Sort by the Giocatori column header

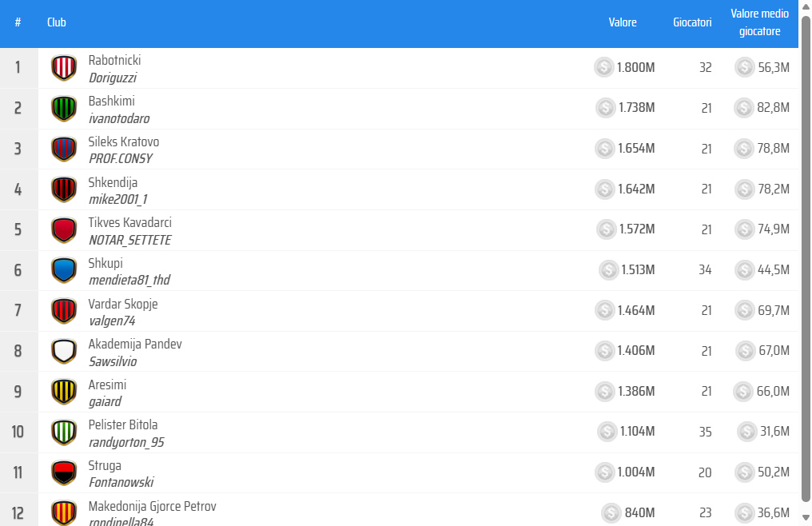click(x=692, y=22)
